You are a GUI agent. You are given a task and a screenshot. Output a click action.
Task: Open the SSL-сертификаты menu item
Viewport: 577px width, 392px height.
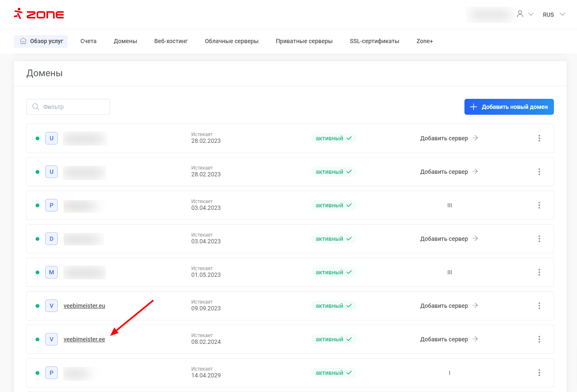pyautogui.click(x=374, y=41)
